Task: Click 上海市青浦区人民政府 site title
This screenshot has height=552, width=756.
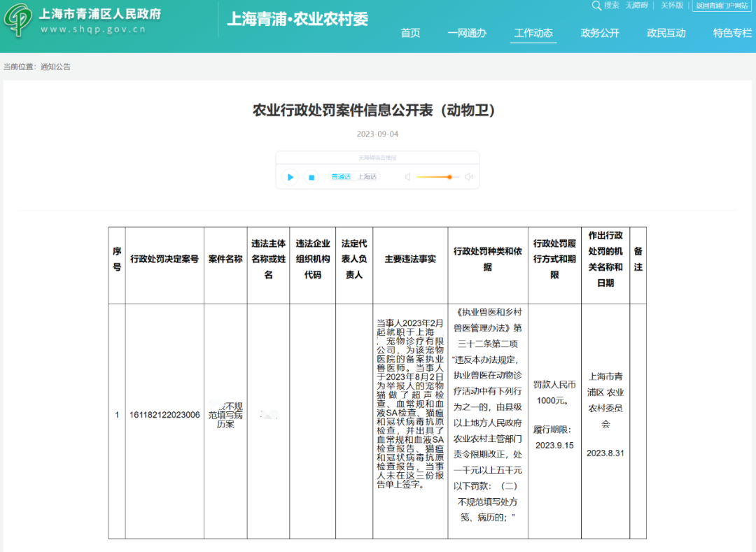Action: pyautogui.click(x=100, y=14)
